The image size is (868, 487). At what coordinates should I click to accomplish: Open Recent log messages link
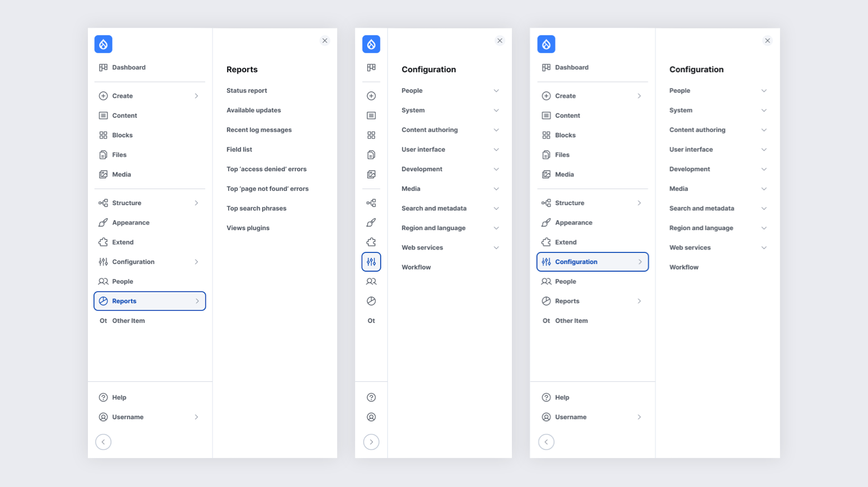click(259, 130)
